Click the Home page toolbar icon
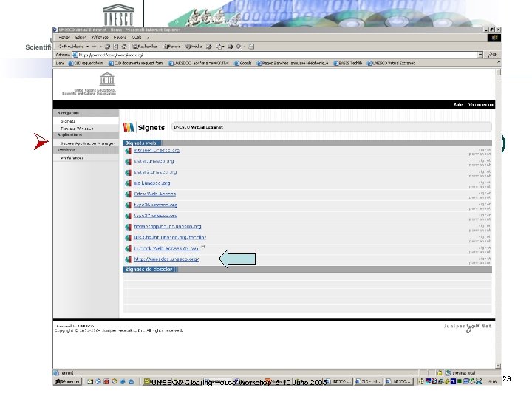532x399 pixels. [x=124, y=47]
